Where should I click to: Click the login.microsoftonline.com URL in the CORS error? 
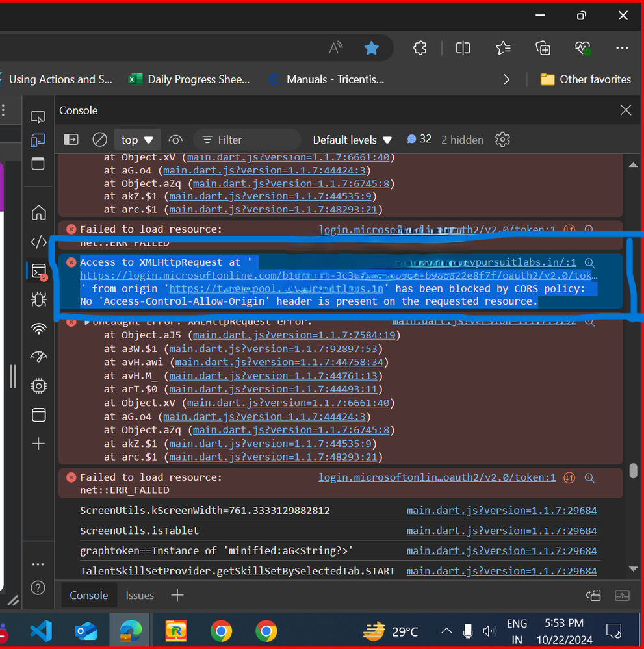(x=339, y=275)
